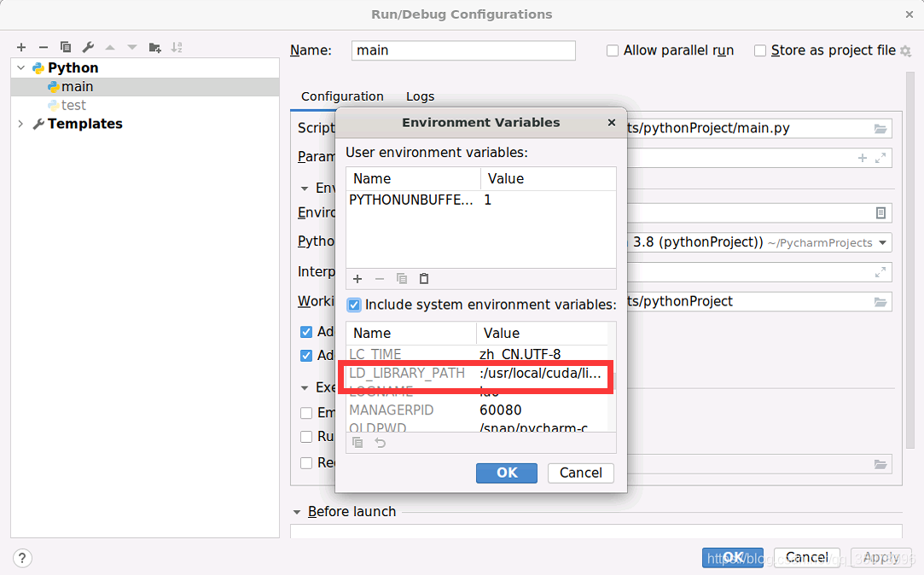Click value 1 of PYTHONUNBUFFERED
This screenshot has height=575, width=924.
pos(488,200)
